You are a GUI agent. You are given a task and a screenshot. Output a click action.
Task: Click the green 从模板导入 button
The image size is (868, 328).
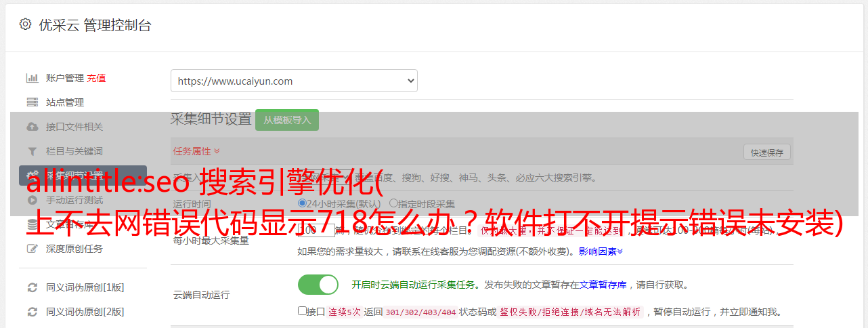click(287, 120)
